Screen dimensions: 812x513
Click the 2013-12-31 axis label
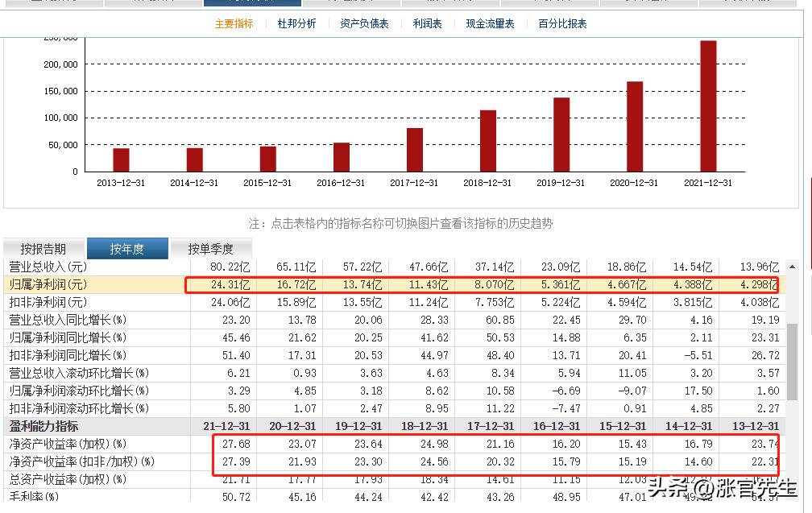[121, 183]
